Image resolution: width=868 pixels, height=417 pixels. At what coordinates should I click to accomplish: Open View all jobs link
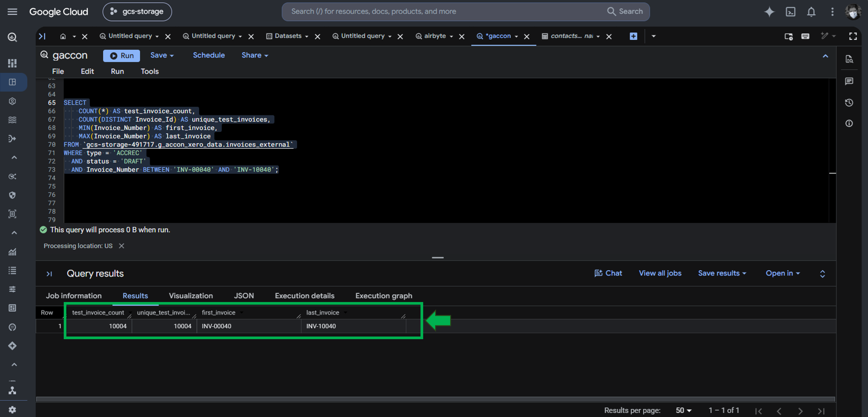click(660, 273)
